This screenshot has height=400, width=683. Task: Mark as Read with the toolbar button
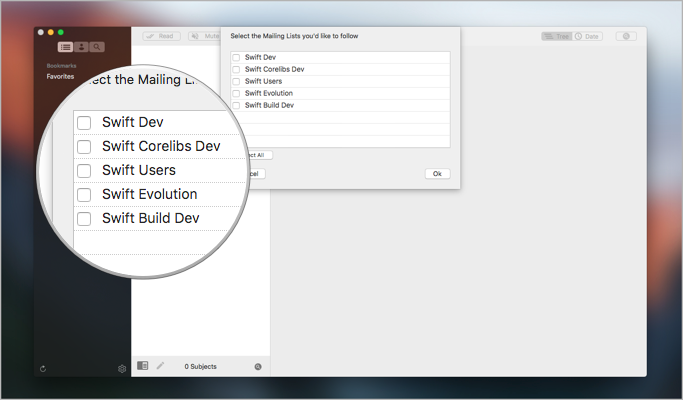(161, 36)
